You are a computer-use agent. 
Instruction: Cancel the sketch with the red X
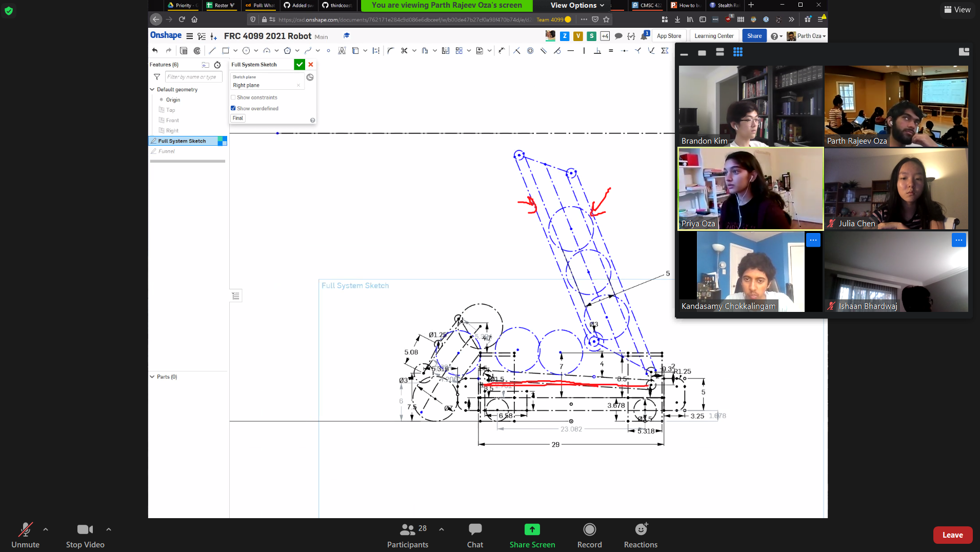coord(311,65)
